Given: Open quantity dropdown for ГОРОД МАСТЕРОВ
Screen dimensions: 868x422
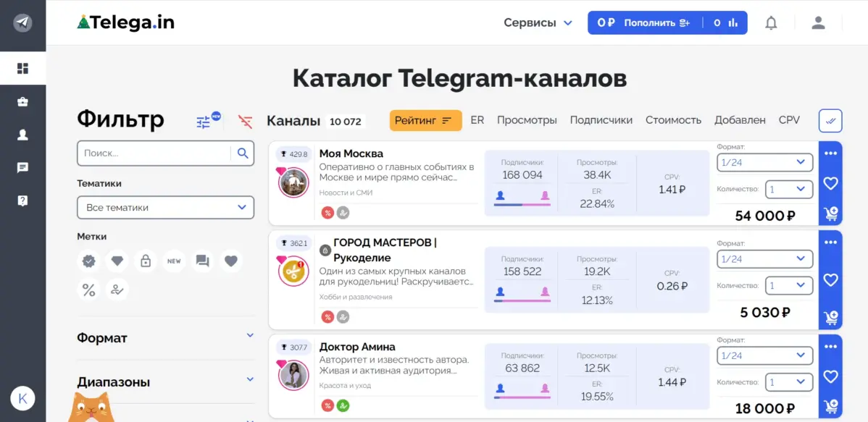Looking at the screenshot, I should 789,286.
